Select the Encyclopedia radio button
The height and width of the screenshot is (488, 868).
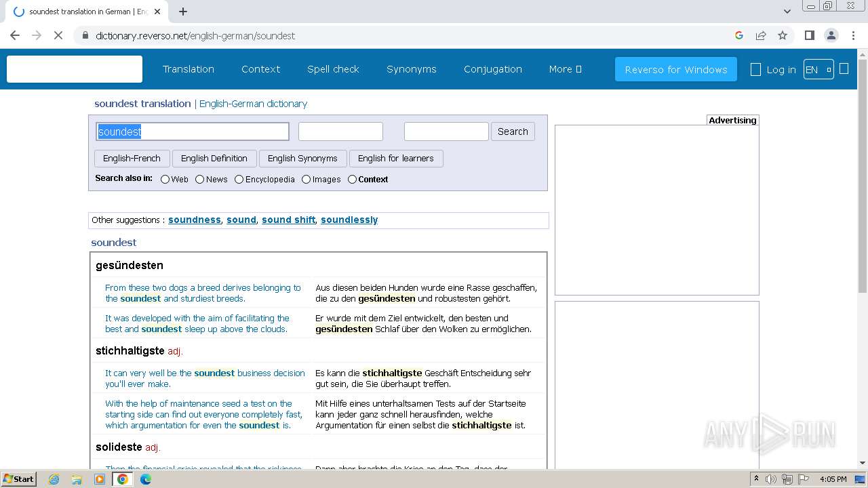239,180
